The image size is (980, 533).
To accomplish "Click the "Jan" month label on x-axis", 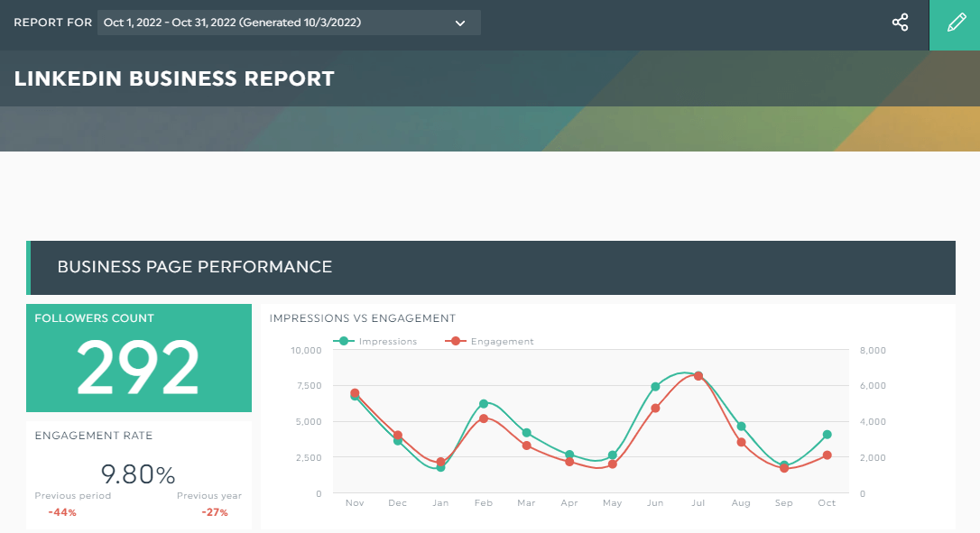I will click(x=440, y=503).
